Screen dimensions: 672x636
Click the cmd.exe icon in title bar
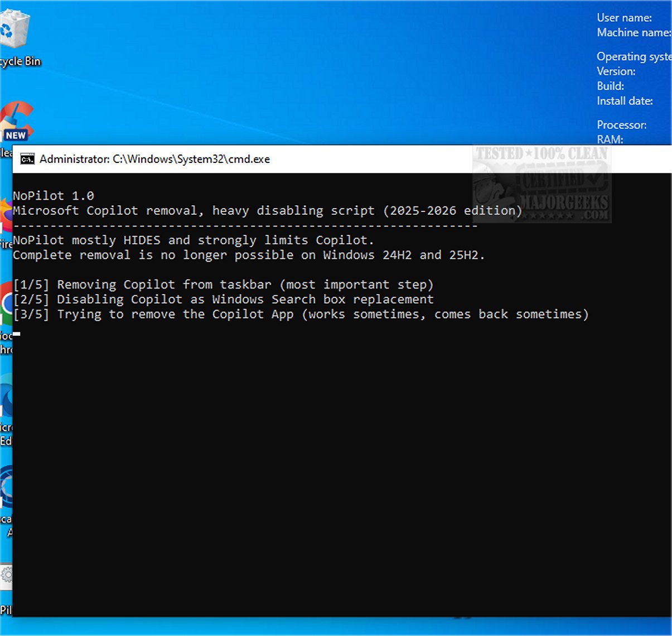click(x=27, y=160)
